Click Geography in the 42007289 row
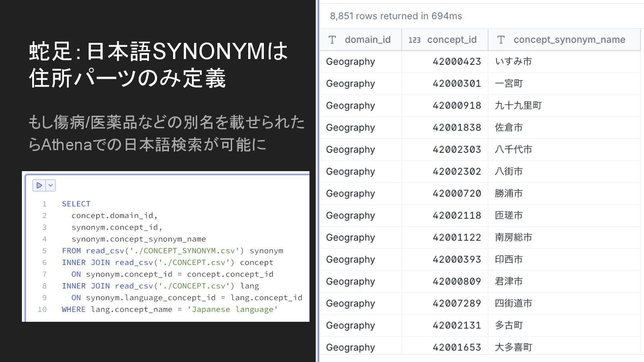The height and width of the screenshot is (362, 644). [x=351, y=303]
